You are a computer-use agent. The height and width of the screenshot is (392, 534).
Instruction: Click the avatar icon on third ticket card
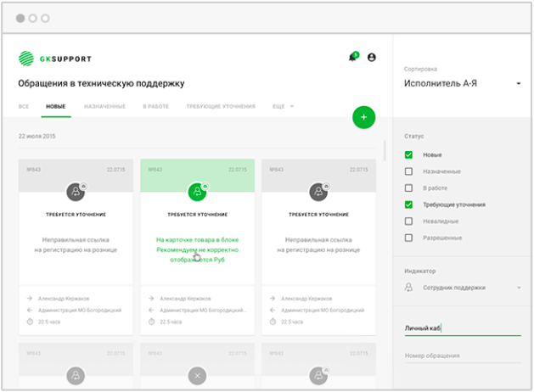[318, 192]
